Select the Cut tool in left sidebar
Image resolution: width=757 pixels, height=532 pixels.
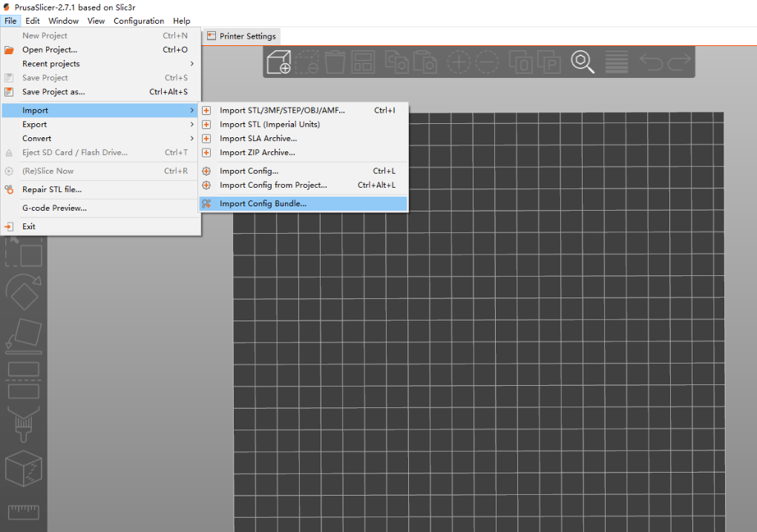[23, 379]
